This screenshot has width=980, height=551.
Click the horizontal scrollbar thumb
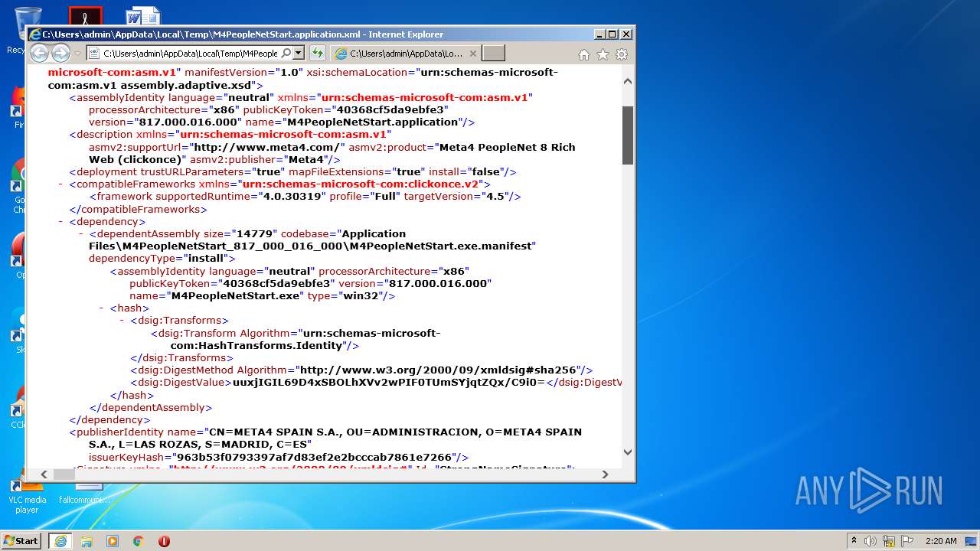[64, 474]
